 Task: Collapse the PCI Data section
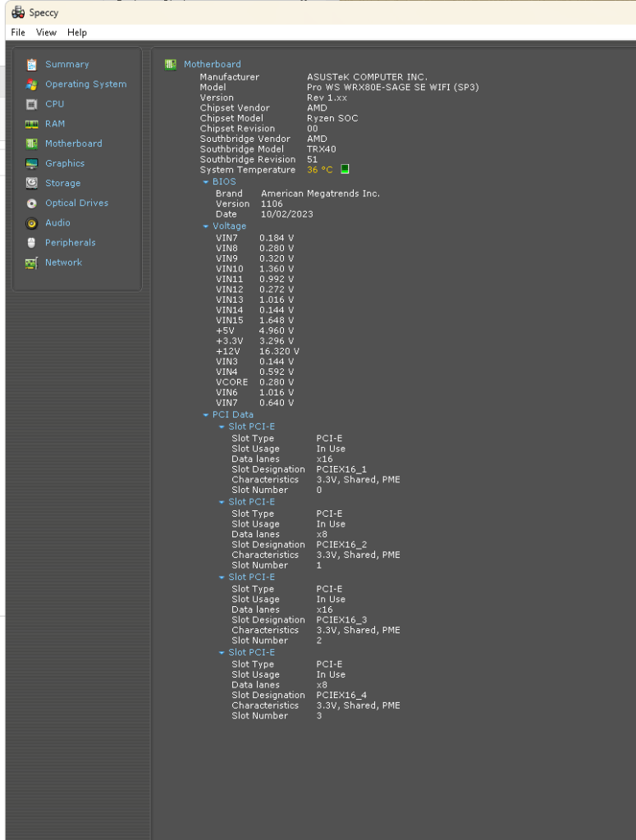(x=206, y=415)
